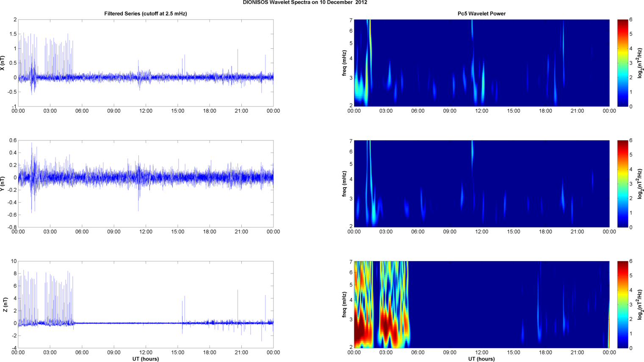This screenshot has height=362, width=644.
Task: Click the "09:00" tick under the Y spectrogram
Action: click(450, 232)
